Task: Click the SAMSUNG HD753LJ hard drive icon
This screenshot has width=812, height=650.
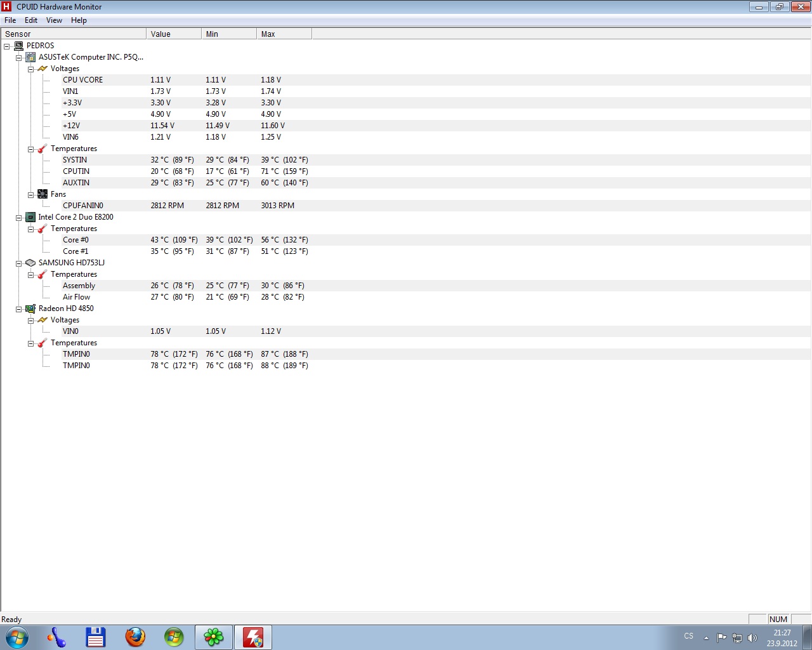Action: 30,263
